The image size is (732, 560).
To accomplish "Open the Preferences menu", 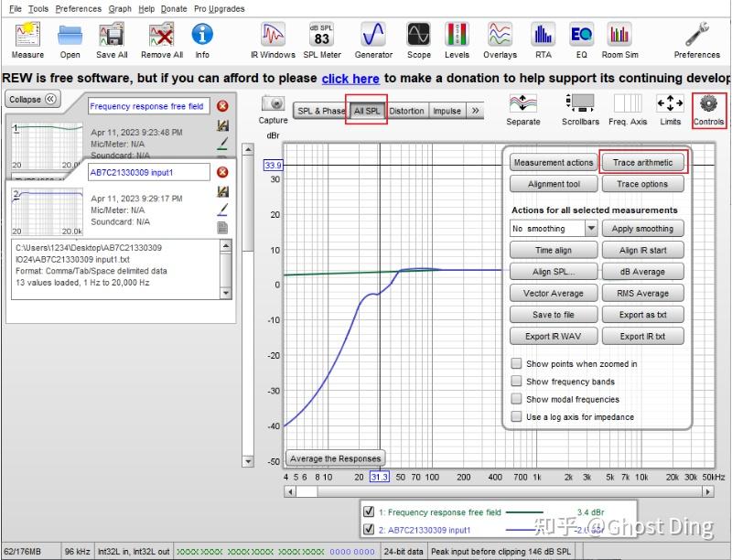I will coord(79,9).
